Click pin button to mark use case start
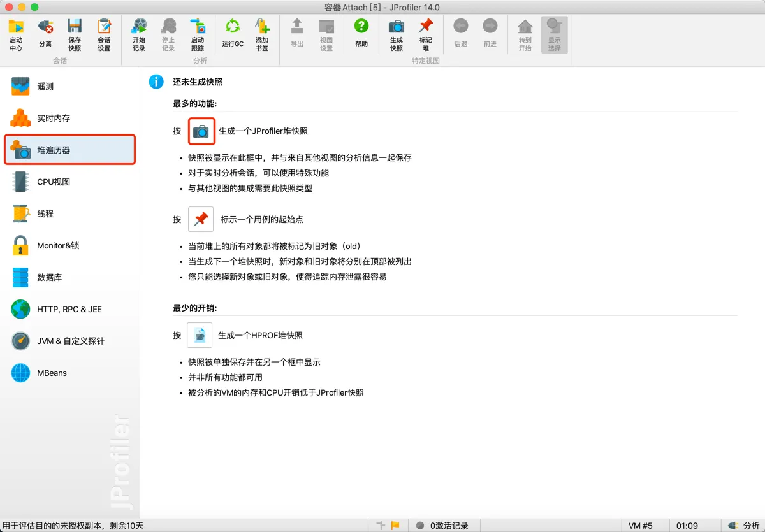Image resolution: width=765 pixels, height=532 pixels. click(201, 219)
